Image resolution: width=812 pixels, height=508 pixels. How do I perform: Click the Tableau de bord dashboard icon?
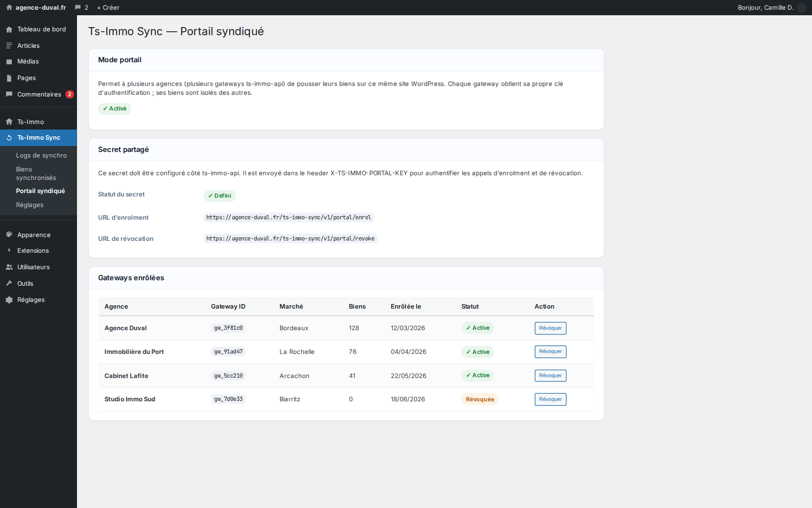(x=9, y=29)
